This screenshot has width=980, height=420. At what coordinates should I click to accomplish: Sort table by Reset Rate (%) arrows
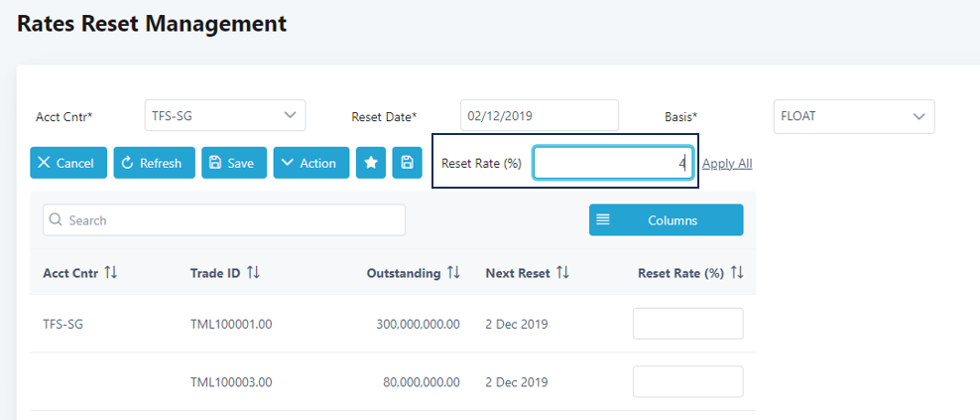click(737, 273)
